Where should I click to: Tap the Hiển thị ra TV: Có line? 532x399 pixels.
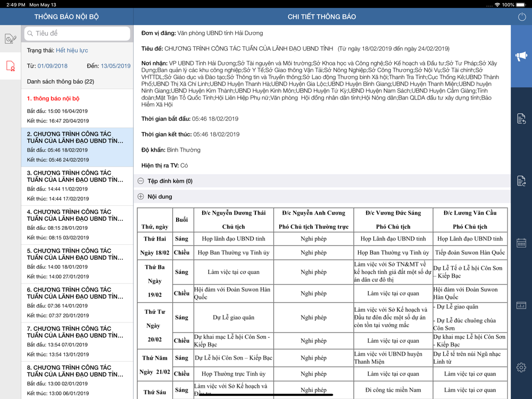pos(164,165)
